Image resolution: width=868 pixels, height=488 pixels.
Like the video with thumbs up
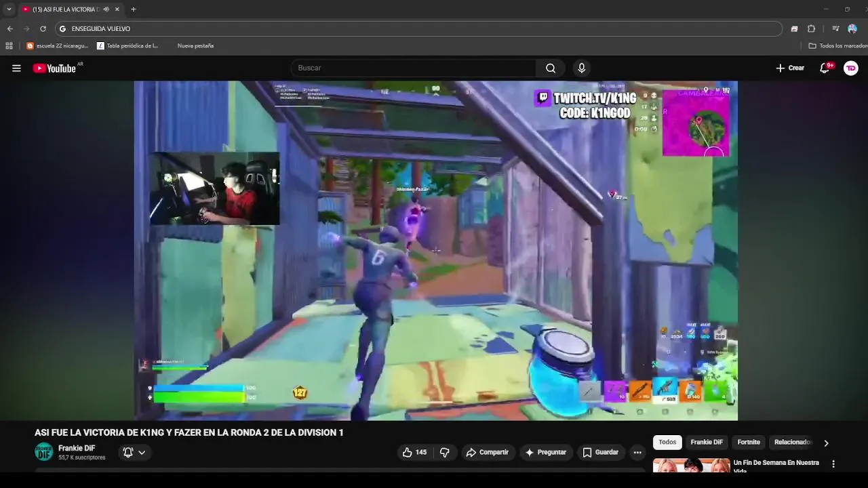coord(414,452)
